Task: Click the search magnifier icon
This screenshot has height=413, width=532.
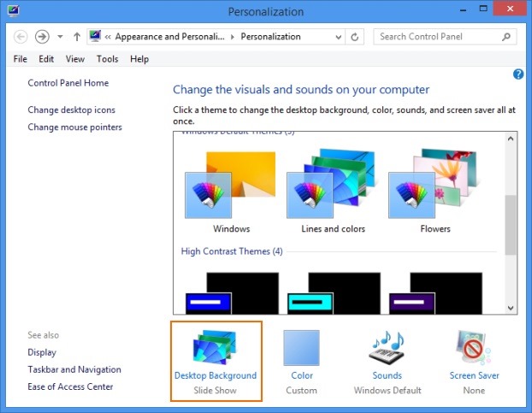Action: pyautogui.click(x=505, y=37)
